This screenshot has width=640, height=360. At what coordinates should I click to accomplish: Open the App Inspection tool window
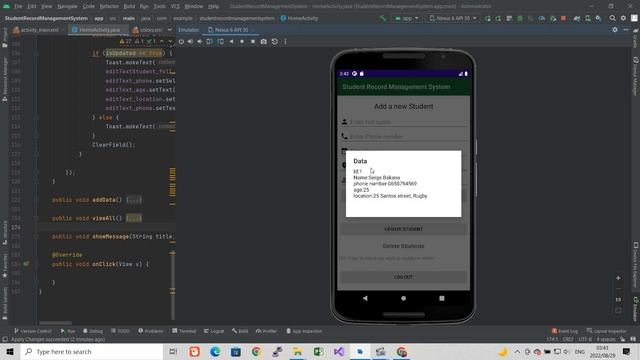(x=304, y=331)
